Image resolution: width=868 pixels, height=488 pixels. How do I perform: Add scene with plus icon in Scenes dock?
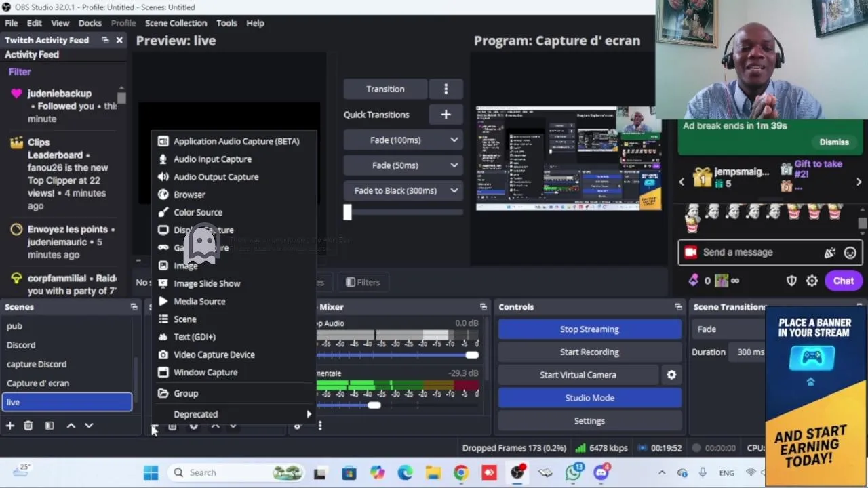pyautogui.click(x=10, y=426)
